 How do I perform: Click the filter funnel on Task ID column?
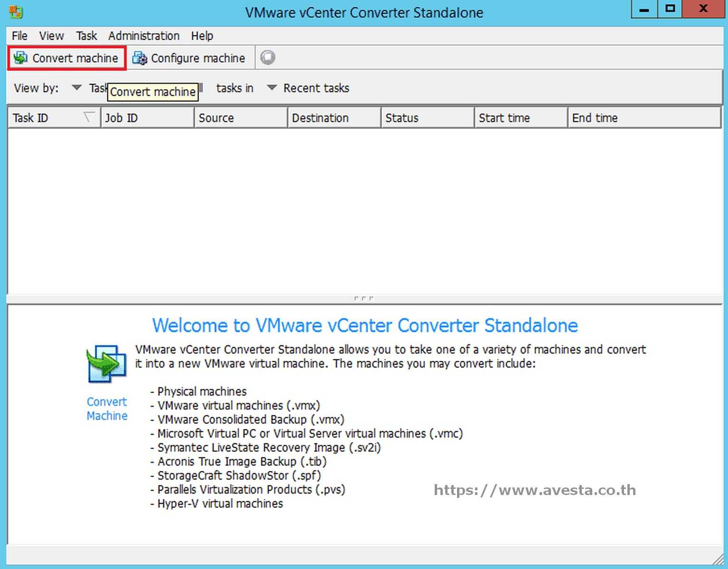pos(89,117)
